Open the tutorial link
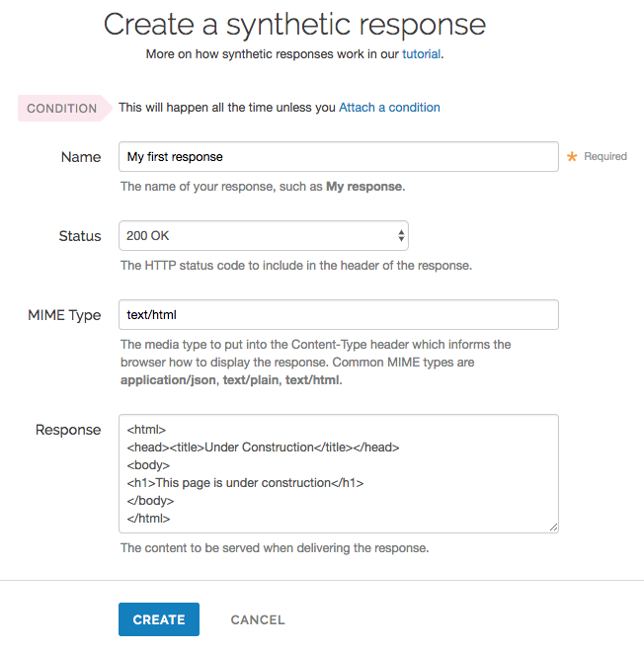This screenshot has width=644, height=652. [x=422, y=54]
